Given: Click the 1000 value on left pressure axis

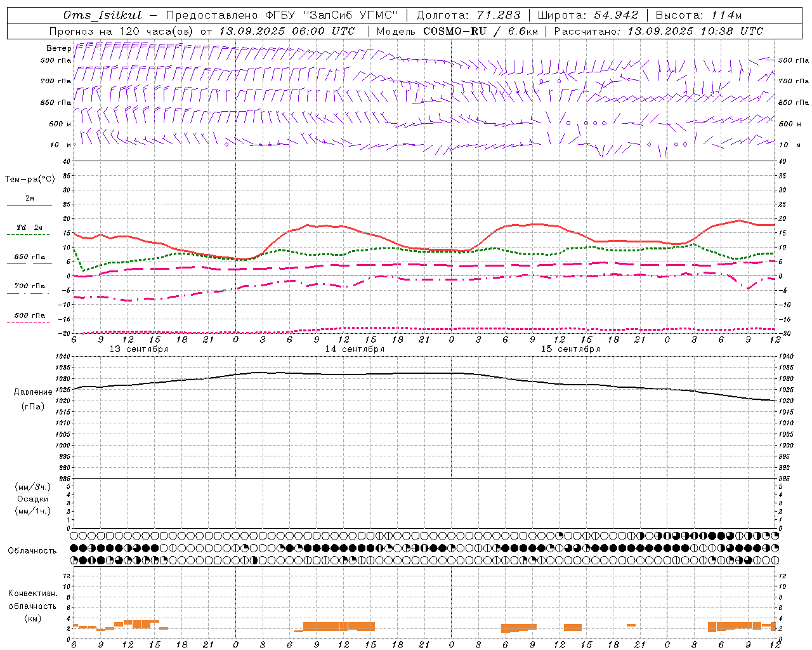Looking at the screenshot, I should (x=62, y=446).
